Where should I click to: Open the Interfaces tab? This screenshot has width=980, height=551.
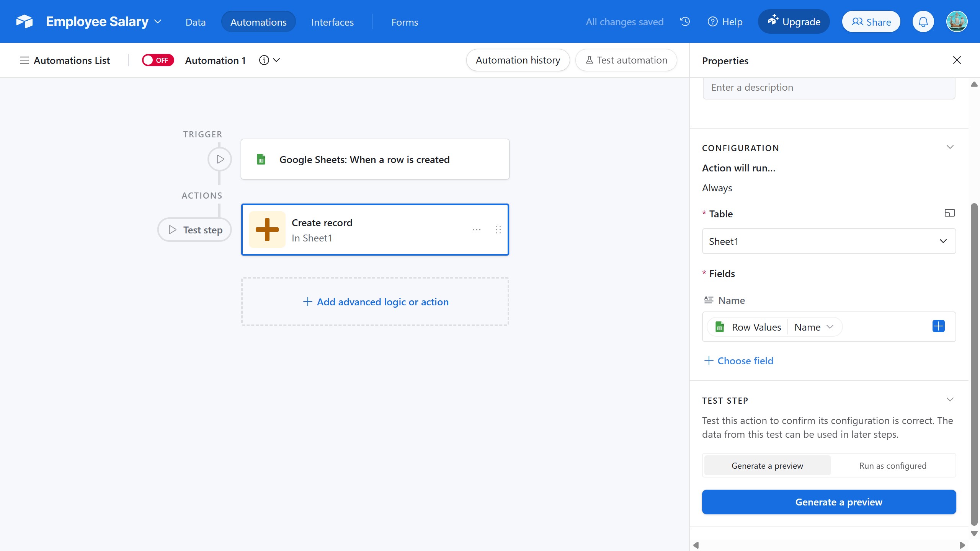coord(332,22)
